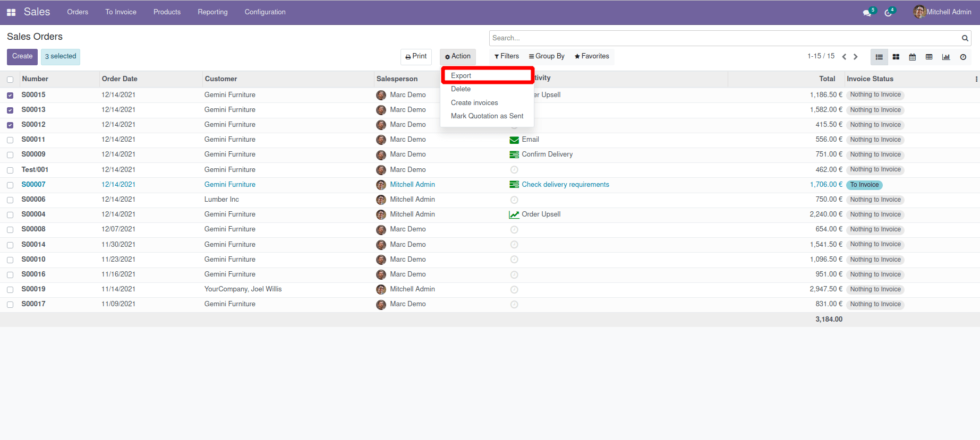
Task: Check the S00011 row checkbox
Action: pyautogui.click(x=10, y=140)
